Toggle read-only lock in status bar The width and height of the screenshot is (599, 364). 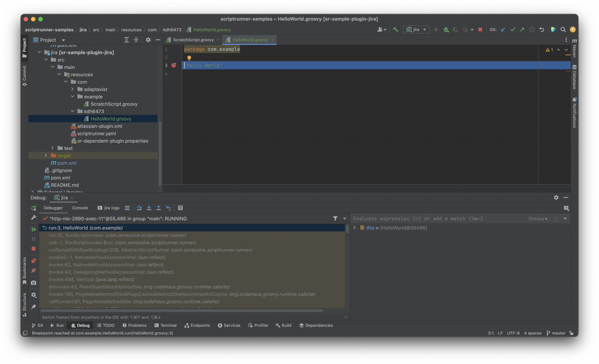pyautogui.click(x=571, y=333)
